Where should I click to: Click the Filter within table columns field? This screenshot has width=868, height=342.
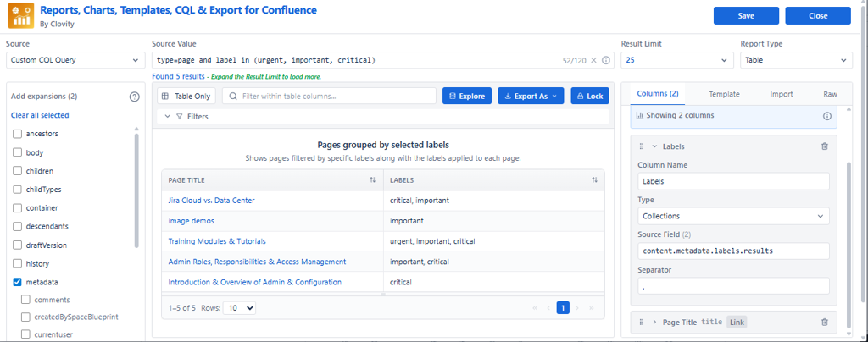330,97
